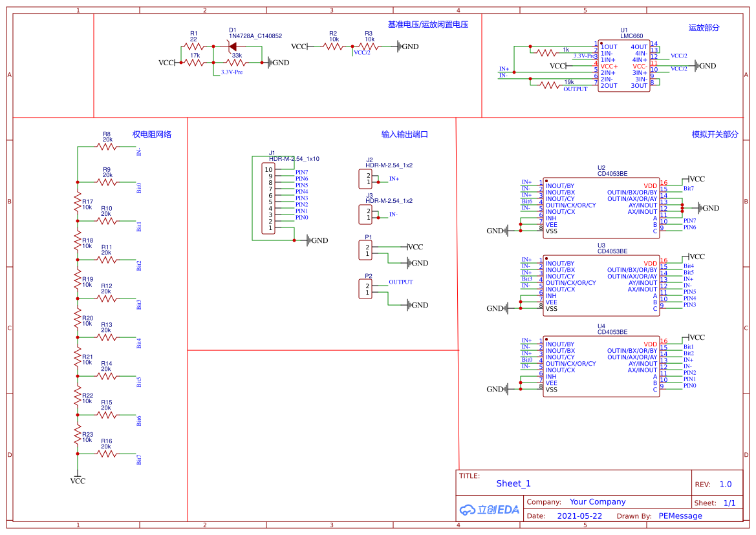Click the IN+ net label beside J2

pyautogui.click(x=394, y=178)
